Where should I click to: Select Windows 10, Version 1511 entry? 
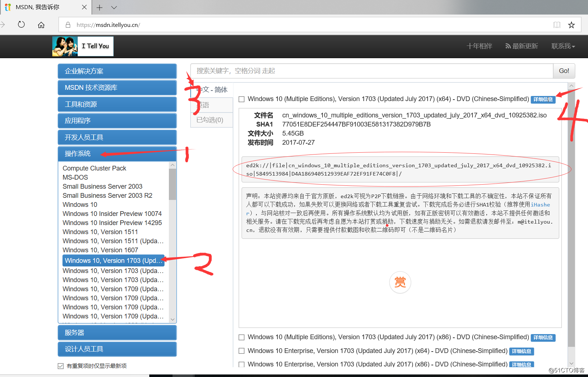coord(100,232)
